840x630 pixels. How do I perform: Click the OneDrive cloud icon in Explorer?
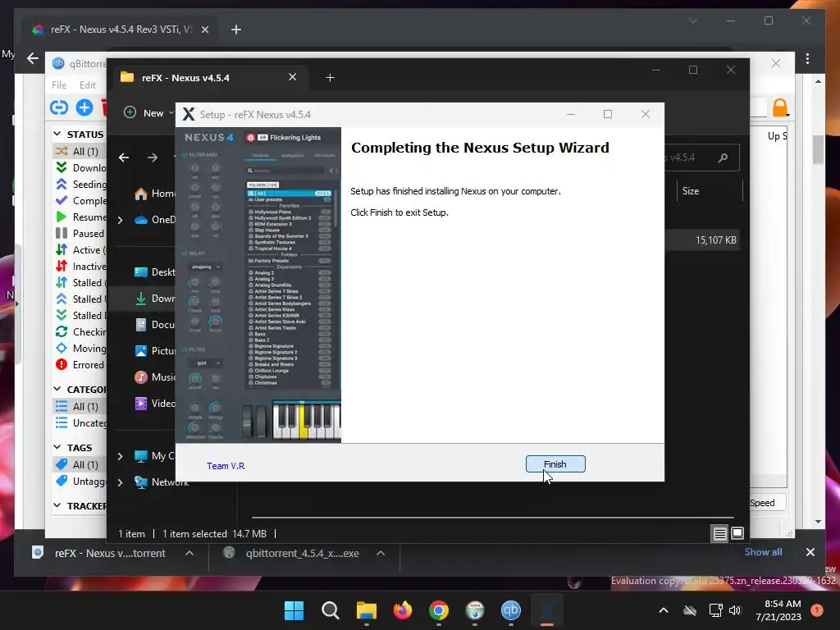(x=141, y=220)
